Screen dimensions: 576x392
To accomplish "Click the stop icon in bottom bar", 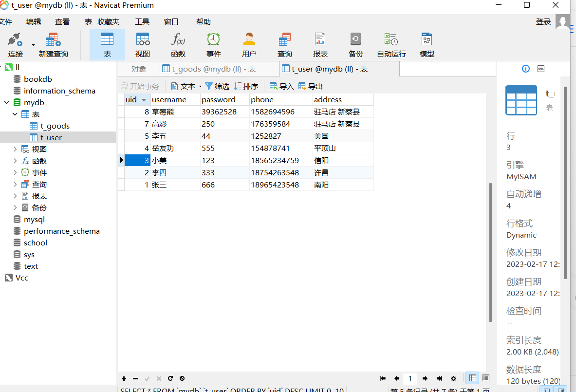I will [182, 378].
